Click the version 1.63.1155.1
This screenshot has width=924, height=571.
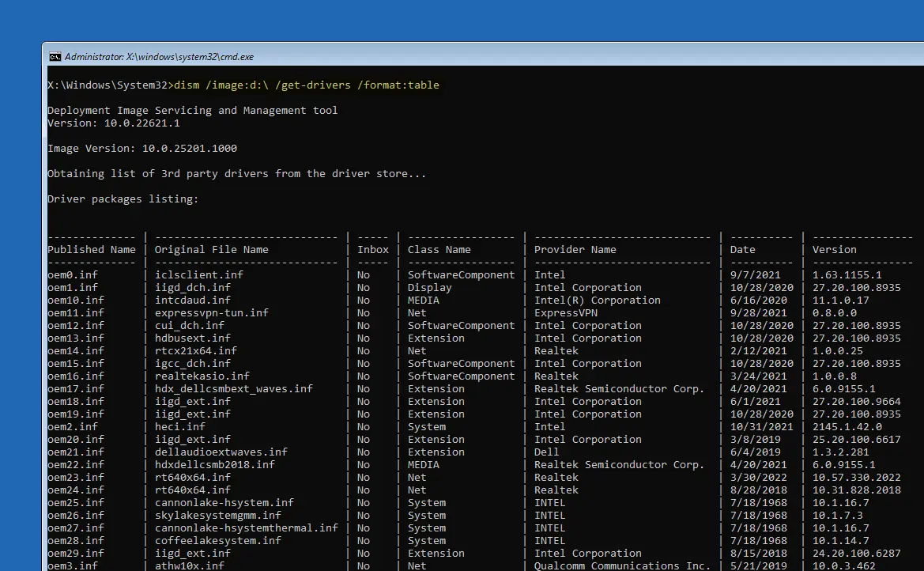coord(847,275)
